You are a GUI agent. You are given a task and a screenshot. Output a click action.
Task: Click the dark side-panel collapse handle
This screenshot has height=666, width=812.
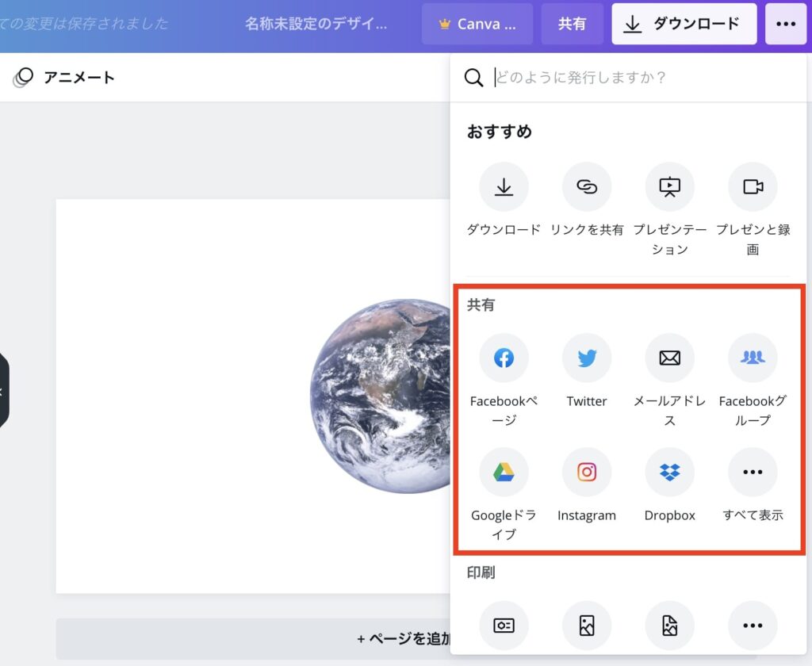click(4, 391)
